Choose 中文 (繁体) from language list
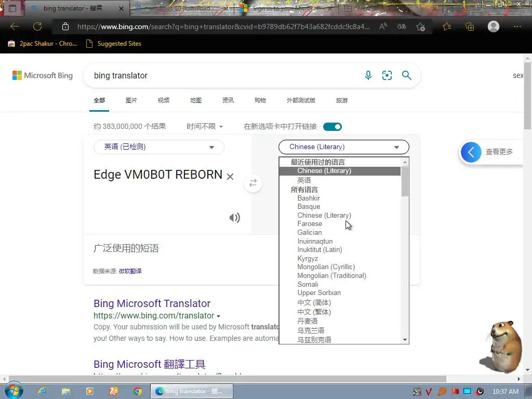The width and height of the screenshot is (532, 399). tap(314, 312)
